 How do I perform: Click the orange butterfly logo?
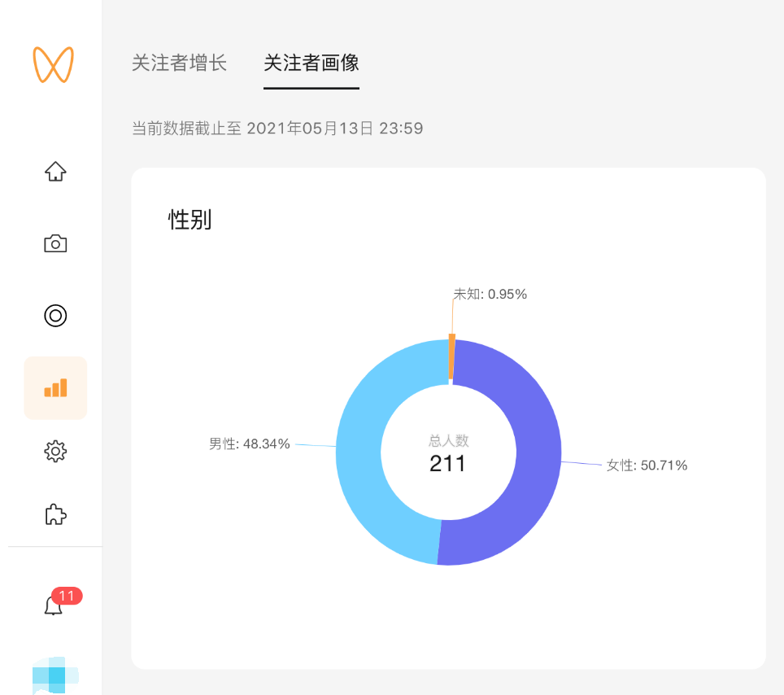click(x=54, y=63)
